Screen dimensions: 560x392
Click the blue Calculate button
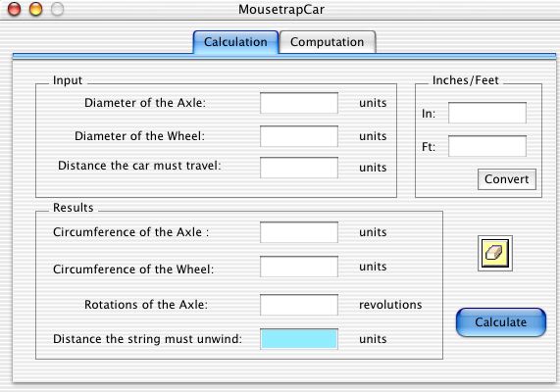click(x=501, y=322)
